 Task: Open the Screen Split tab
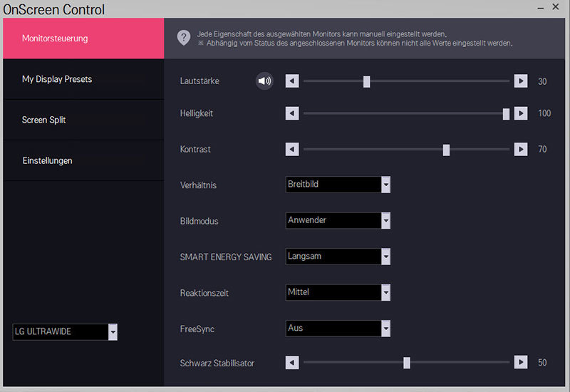coord(83,120)
